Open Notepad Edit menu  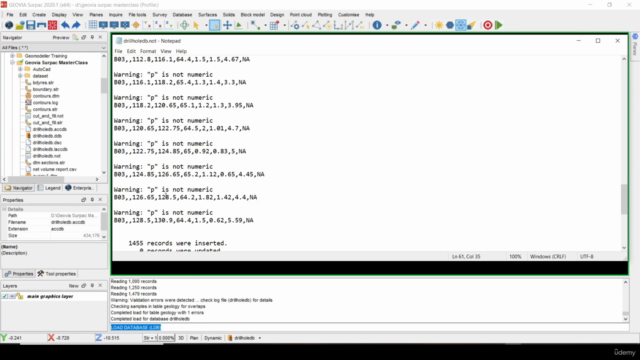tap(131, 51)
